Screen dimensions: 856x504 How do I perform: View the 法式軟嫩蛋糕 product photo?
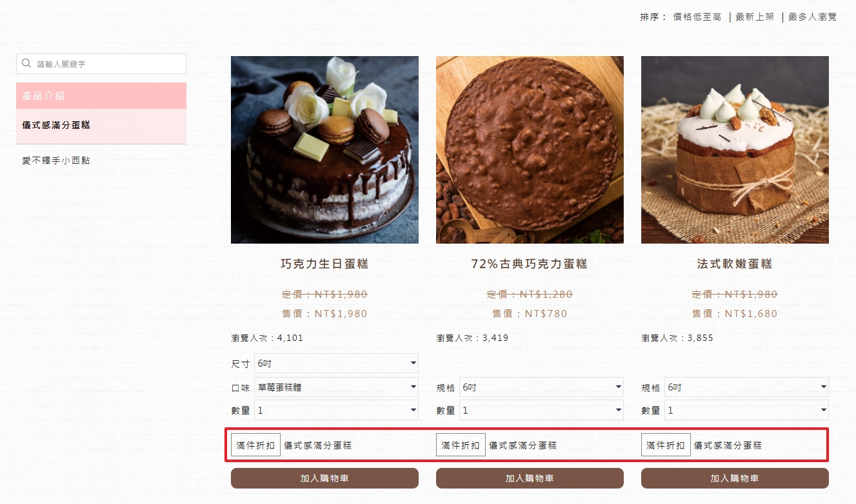point(735,150)
